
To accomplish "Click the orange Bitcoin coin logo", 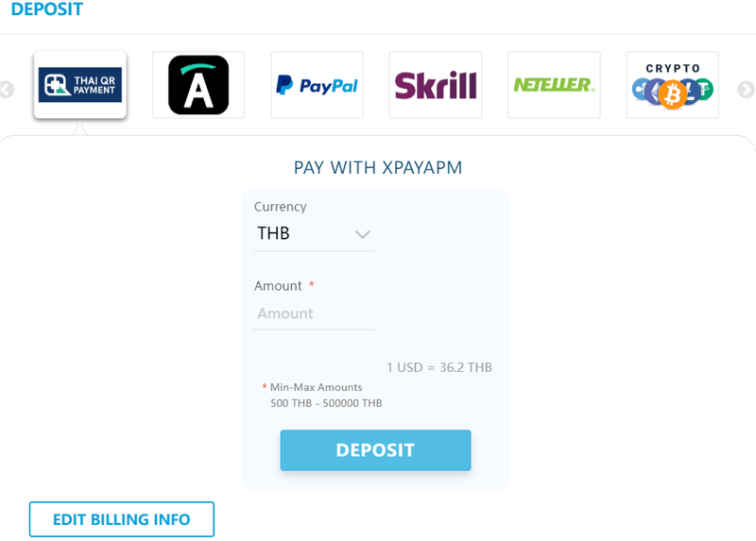I will tap(673, 94).
